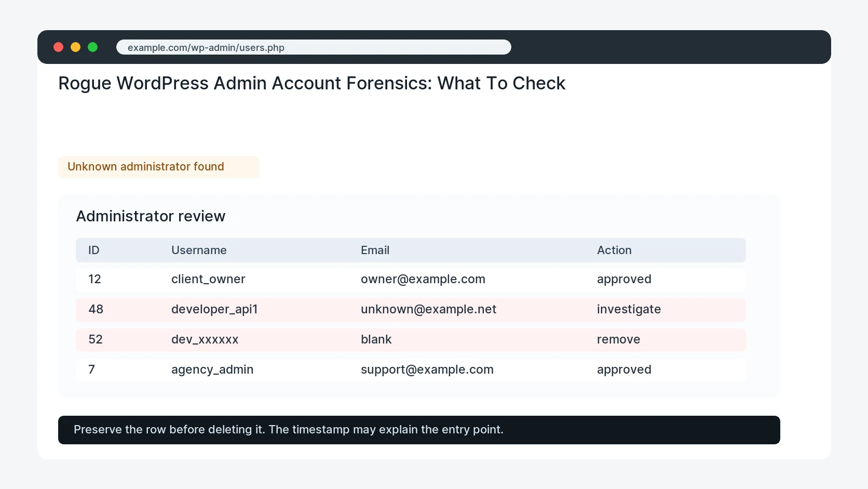
Task: Click the Administrator review heading
Action: click(151, 216)
